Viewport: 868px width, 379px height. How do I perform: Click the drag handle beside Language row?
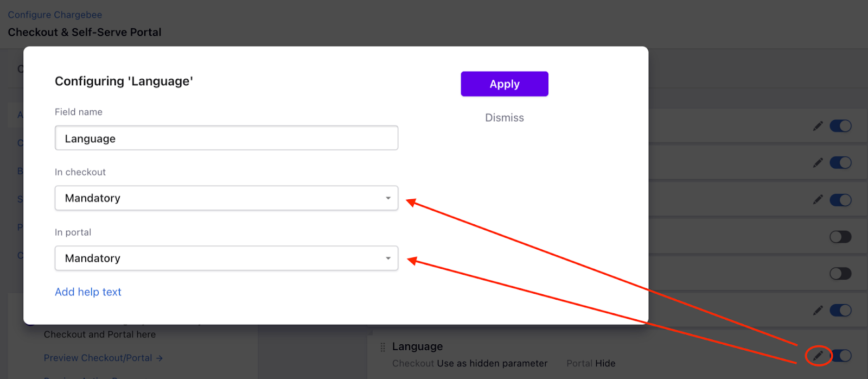[382, 347]
